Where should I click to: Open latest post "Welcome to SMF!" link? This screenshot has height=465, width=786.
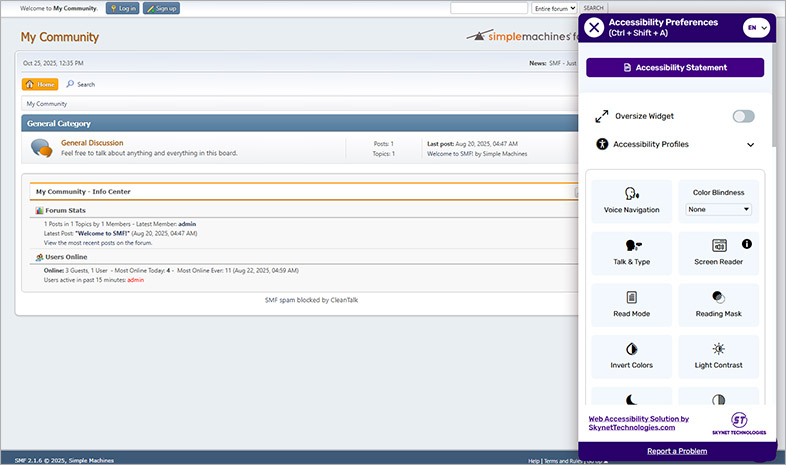click(102, 234)
